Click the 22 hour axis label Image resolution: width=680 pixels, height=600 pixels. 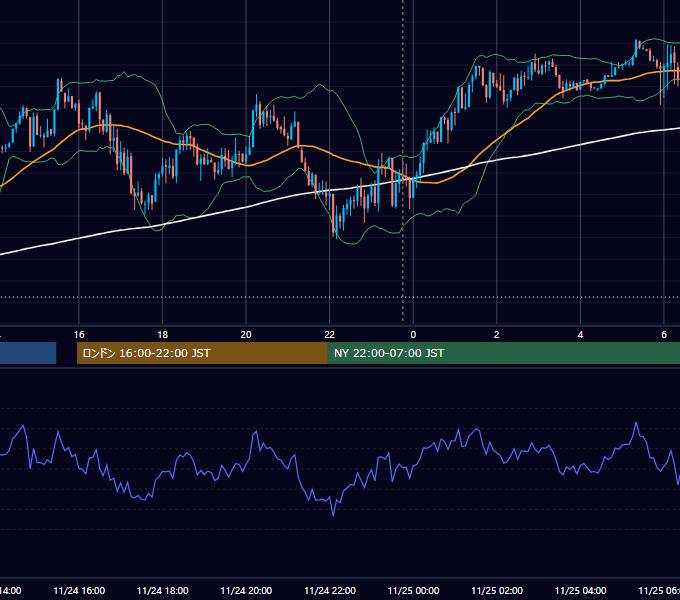pos(330,334)
